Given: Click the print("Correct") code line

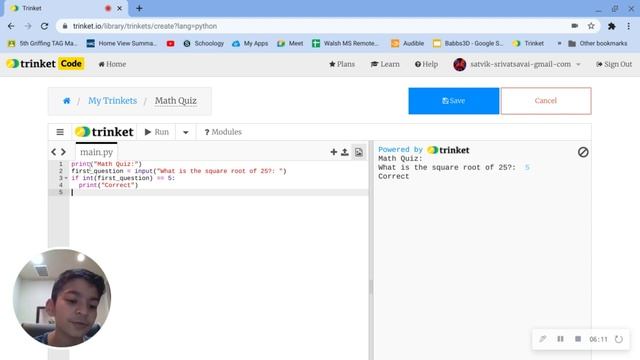Looking at the screenshot, I should (x=108, y=185).
